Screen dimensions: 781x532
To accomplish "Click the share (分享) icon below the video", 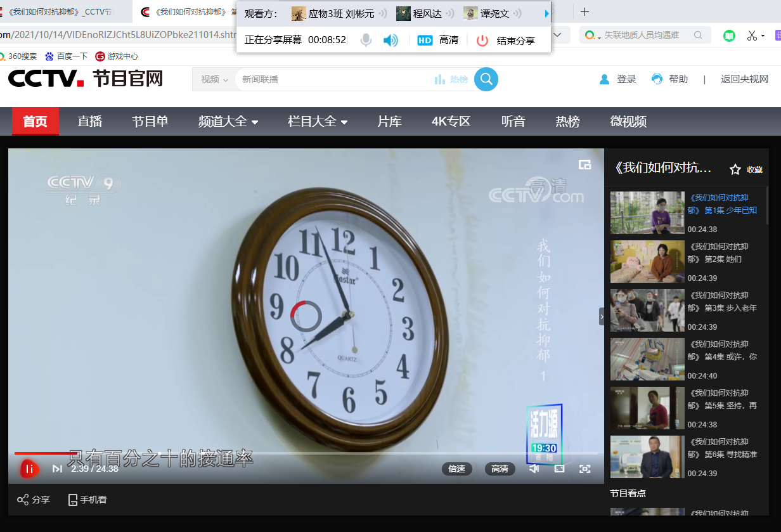I will [23, 500].
